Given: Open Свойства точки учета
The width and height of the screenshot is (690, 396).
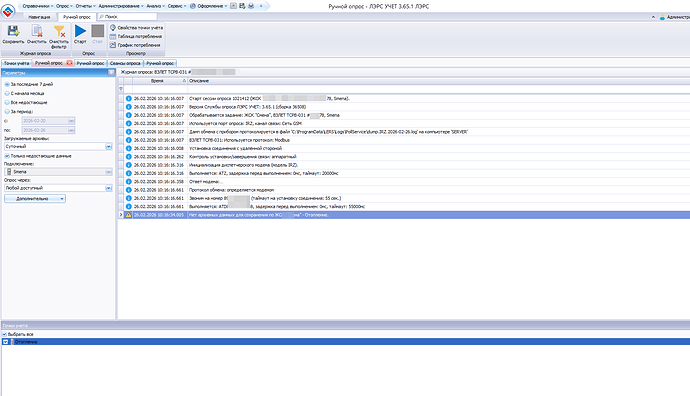Looking at the screenshot, I should coord(136,28).
